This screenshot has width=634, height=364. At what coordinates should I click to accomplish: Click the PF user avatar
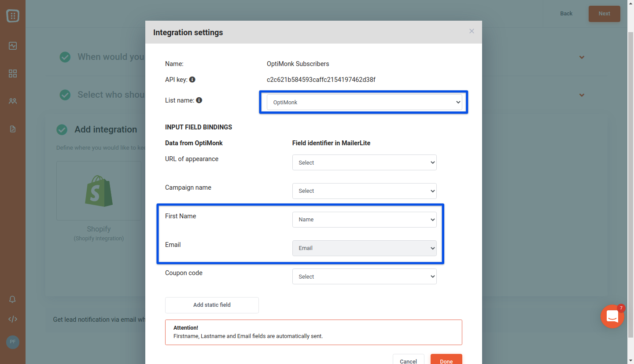click(x=13, y=342)
